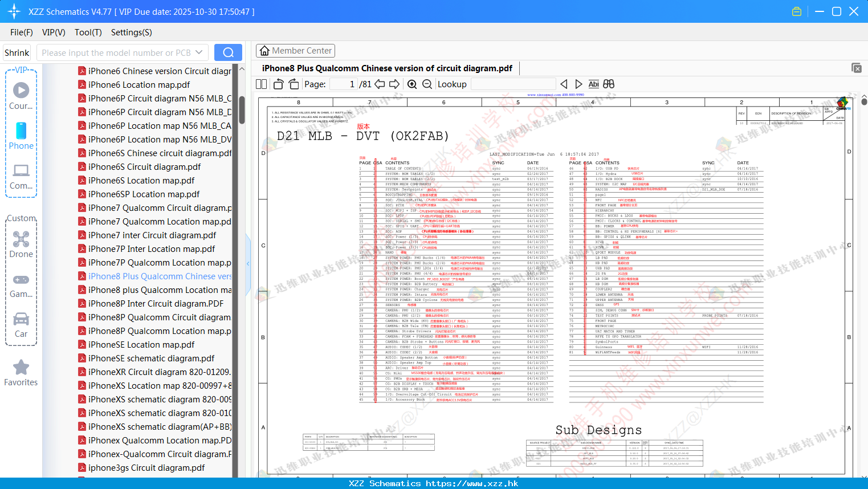The height and width of the screenshot is (489, 868).
Task: Click the binoculars search icon
Action: pyautogui.click(x=609, y=84)
